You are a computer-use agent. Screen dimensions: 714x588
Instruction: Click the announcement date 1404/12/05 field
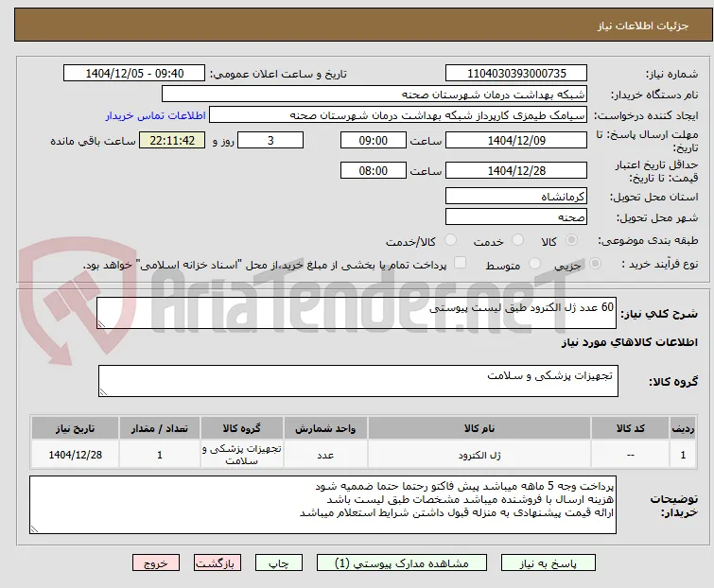click(134, 74)
